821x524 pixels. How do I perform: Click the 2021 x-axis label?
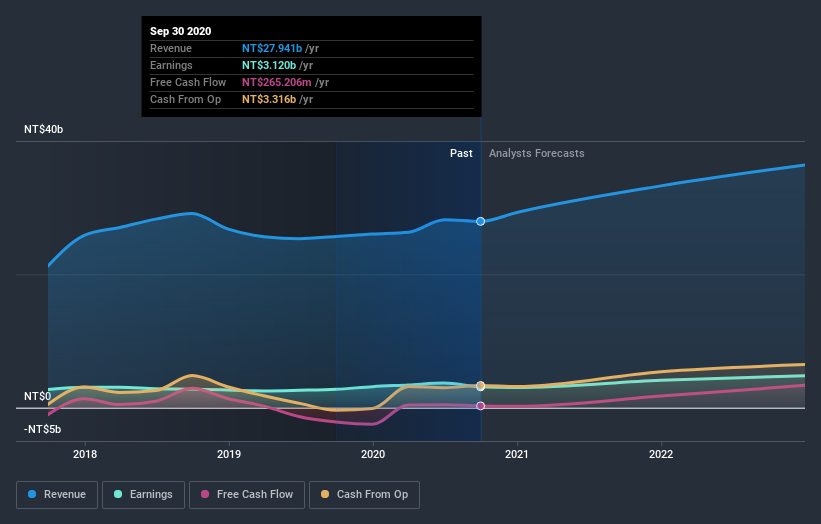coord(517,454)
